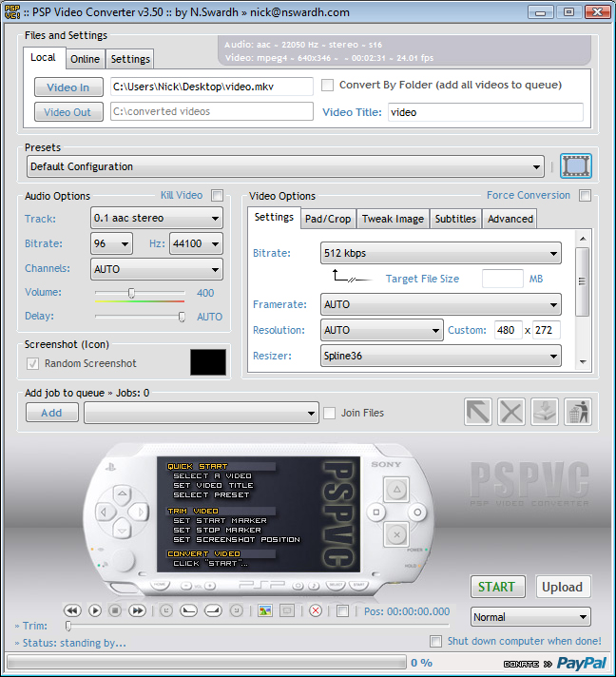Image resolution: width=616 pixels, height=677 pixels.
Task: Enable the Join Files checkbox
Action: (329, 414)
